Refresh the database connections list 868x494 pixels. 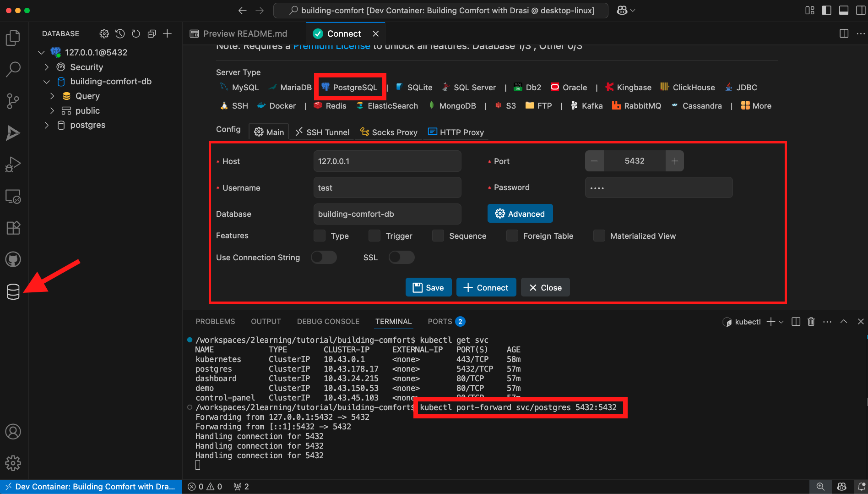coord(136,33)
